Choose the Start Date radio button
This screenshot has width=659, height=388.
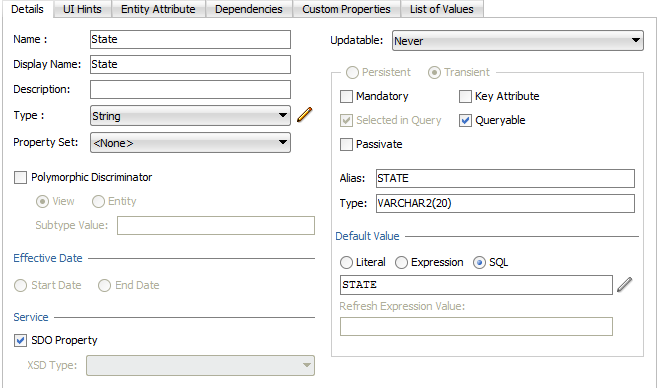[20, 285]
